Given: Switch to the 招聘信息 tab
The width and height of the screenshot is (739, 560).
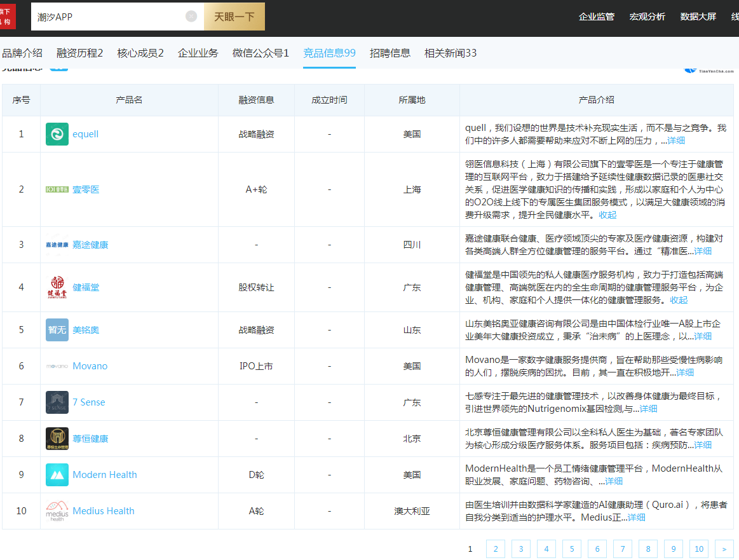Looking at the screenshot, I should [390, 53].
